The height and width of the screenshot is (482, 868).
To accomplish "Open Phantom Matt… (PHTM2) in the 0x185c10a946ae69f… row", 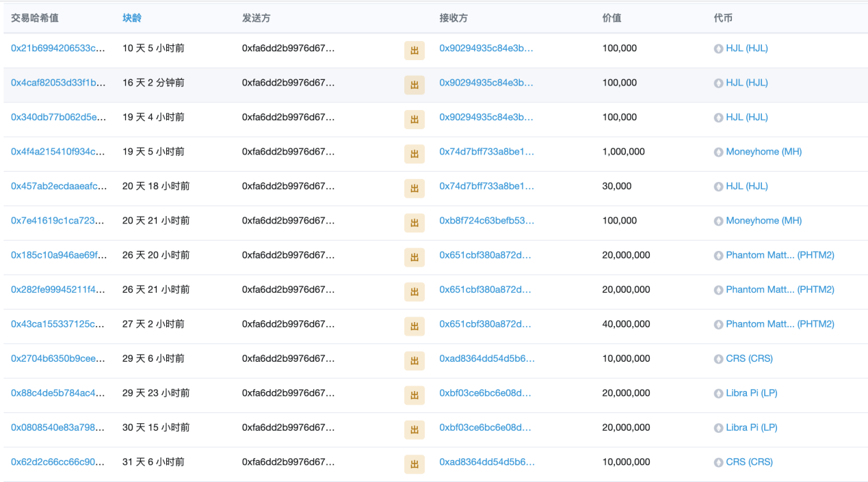I will (780, 255).
